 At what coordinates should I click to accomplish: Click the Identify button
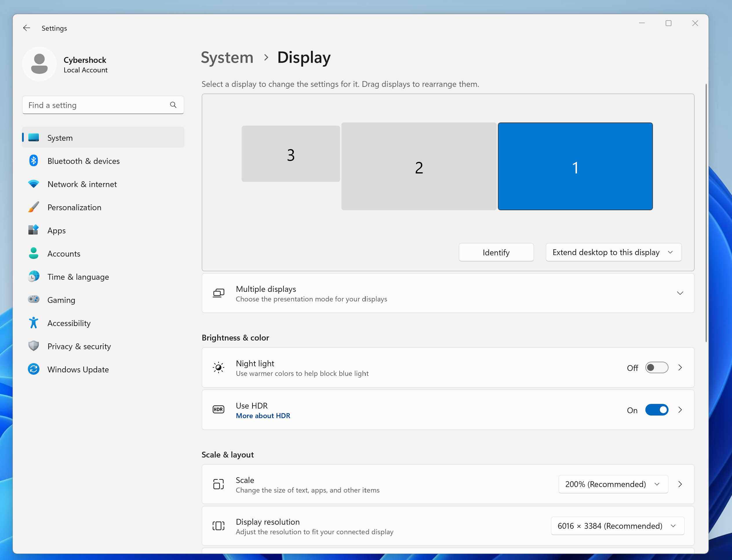coord(496,252)
